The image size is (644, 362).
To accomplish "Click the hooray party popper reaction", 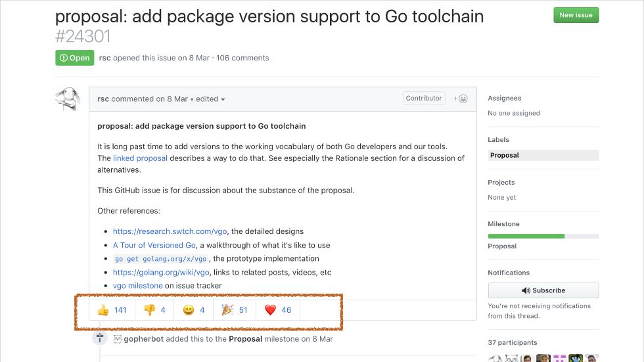I will (x=235, y=310).
